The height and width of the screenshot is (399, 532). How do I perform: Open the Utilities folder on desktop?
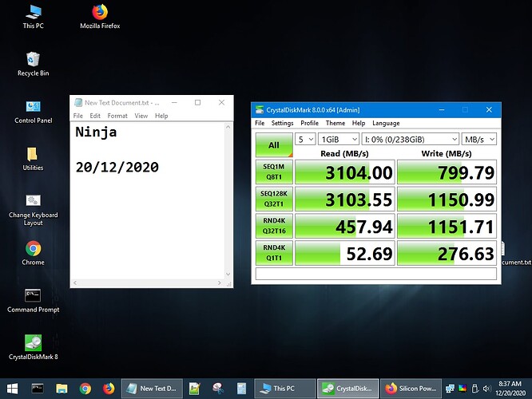click(33, 159)
